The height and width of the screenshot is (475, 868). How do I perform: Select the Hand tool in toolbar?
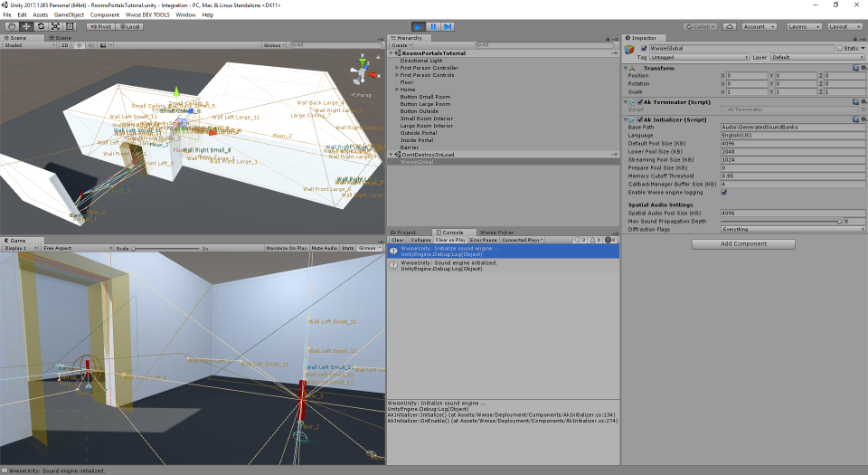[x=11, y=26]
